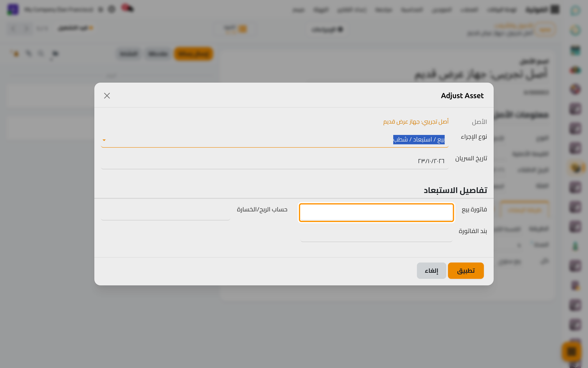Click the الأصل field label
The height and width of the screenshot is (368, 588).
click(479, 122)
